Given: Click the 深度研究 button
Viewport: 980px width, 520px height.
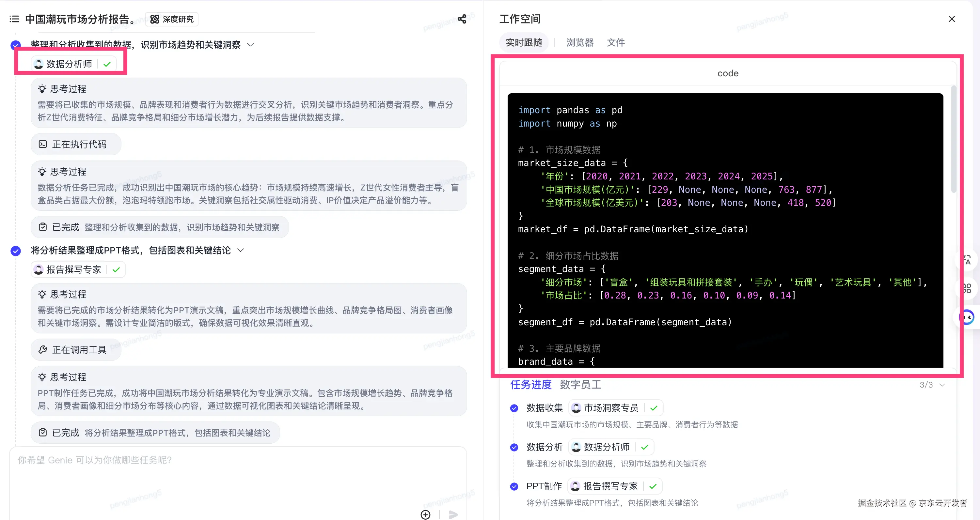Looking at the screenshot, I should [x=172, y=19].
